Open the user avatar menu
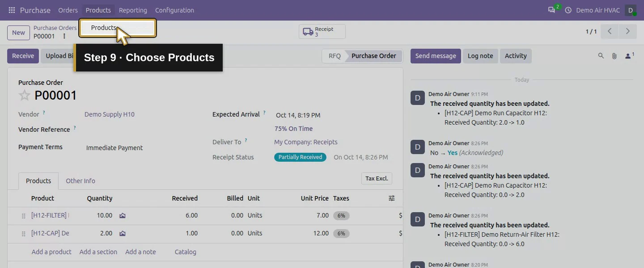This screenshot has height=268, width=644. click(631, 10)
